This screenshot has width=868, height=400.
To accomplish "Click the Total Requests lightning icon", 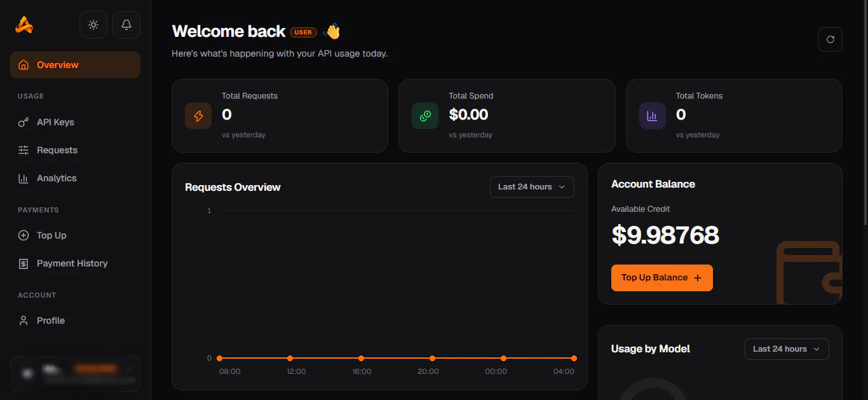I will [x=198, y=116].
